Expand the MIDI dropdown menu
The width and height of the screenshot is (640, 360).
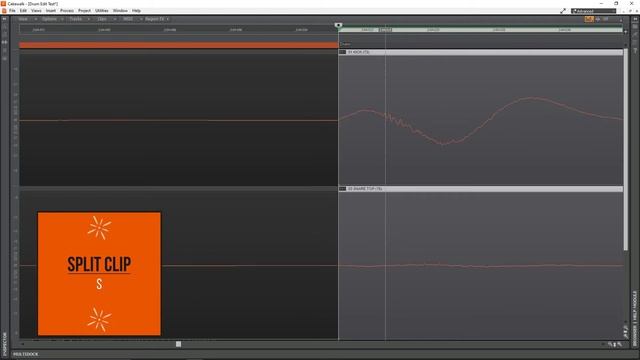click(132, 19)
